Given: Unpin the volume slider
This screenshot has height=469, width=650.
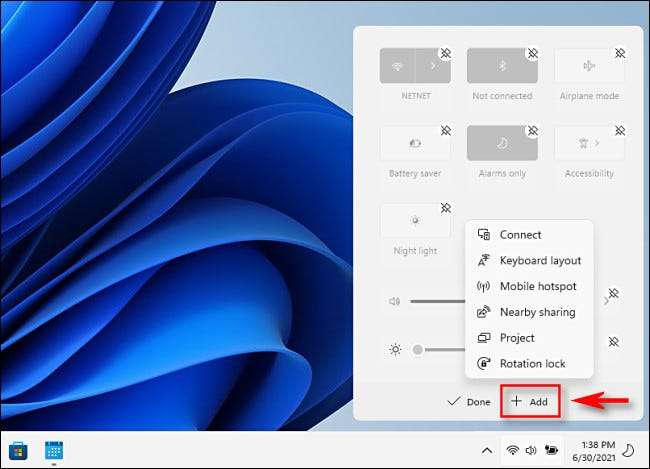Looking at the screenshot, I should click(614, 293).
